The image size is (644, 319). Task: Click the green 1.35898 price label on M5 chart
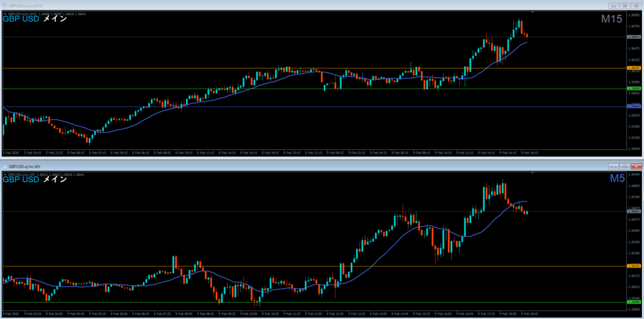pyautogui.click(x=634, y=302)
